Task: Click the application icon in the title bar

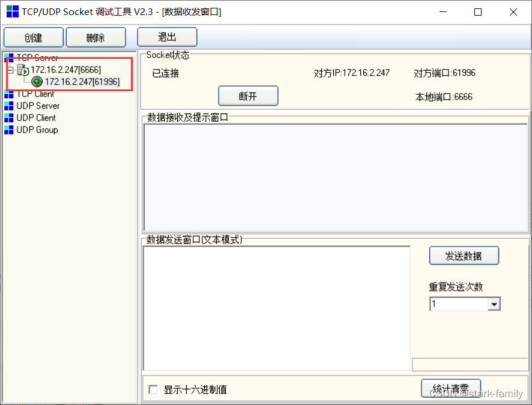Action: click(x=11, y=11)
